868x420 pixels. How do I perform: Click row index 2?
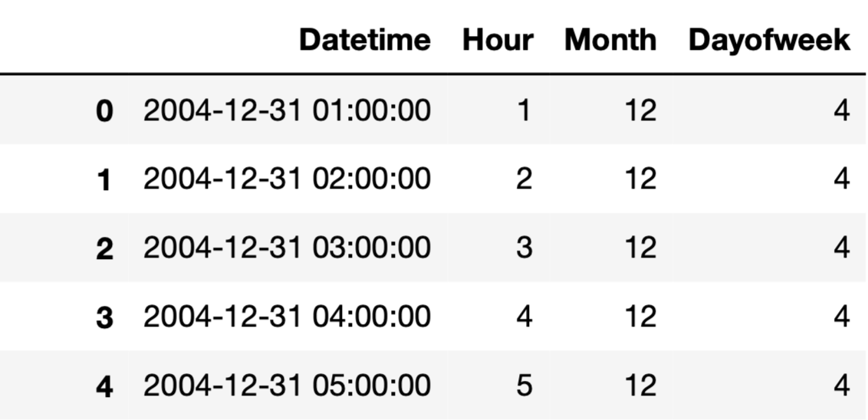tap(104, 248)
